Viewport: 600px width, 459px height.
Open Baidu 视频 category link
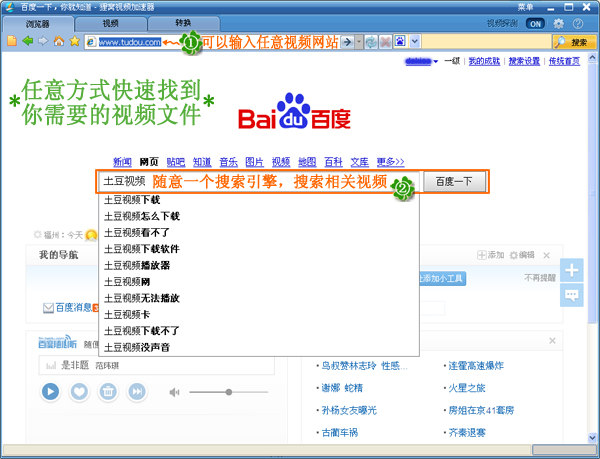coord(280,162)
